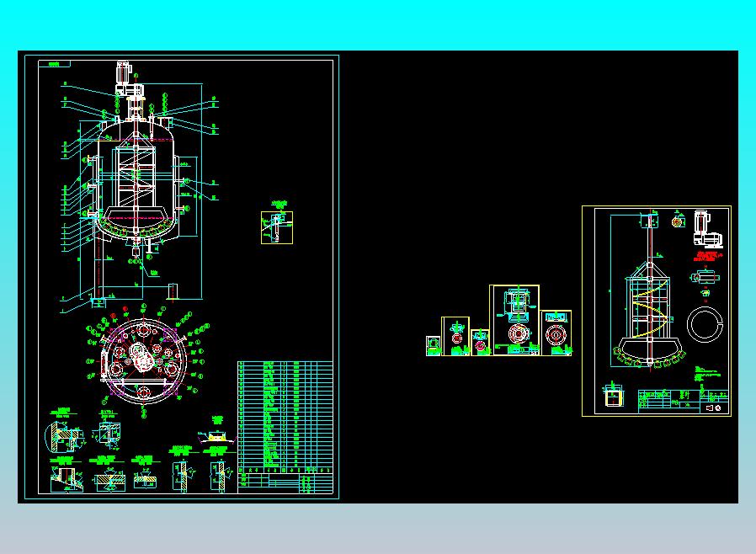
Task: Select the red annotation text under the gearmotor
Action: tap(708, 256)
